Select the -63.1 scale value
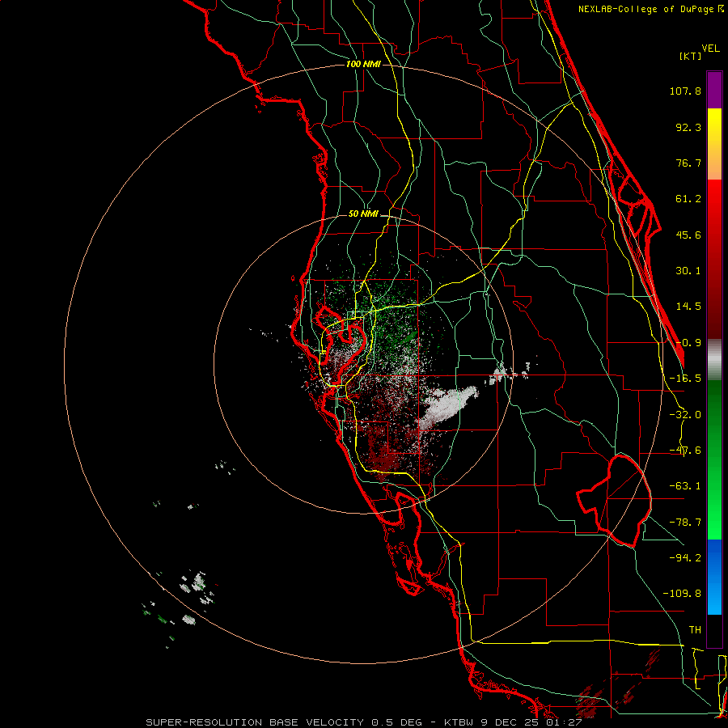This screenshot has height=728, width=728. coord(685,486)
